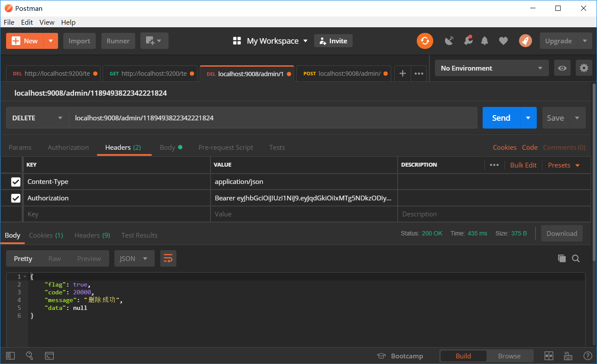597x364 pixels.
Task: Click the Invite button
Action: 333,41
